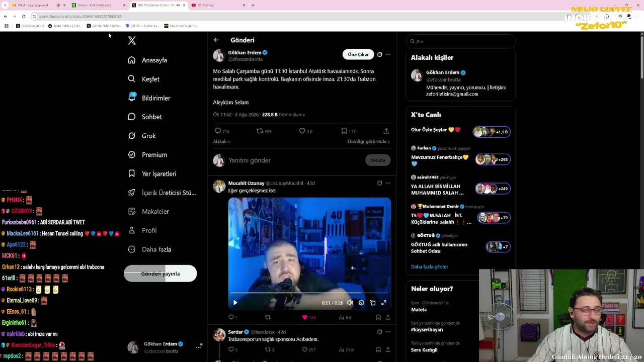Open Taktik Tahtası bookmark

tap(65, 26)
